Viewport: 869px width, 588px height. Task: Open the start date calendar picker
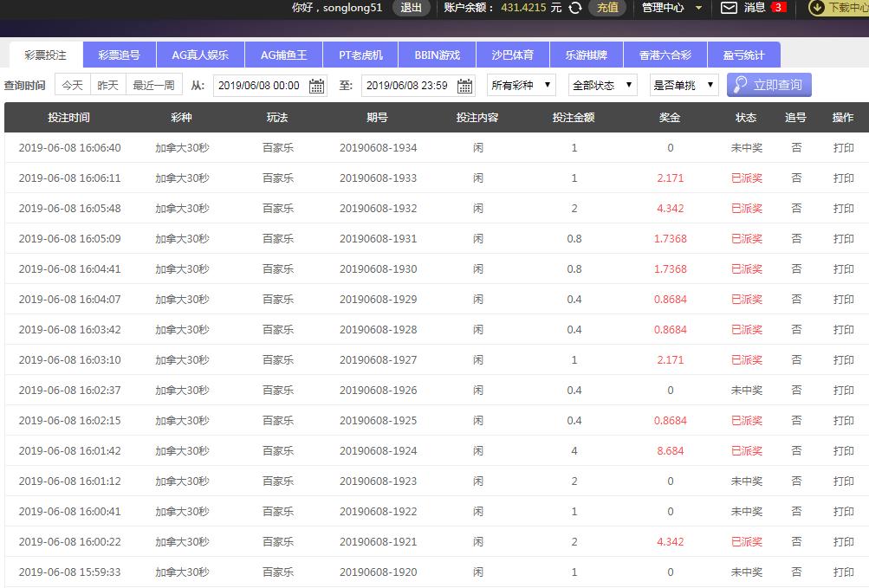click(316, 86)
